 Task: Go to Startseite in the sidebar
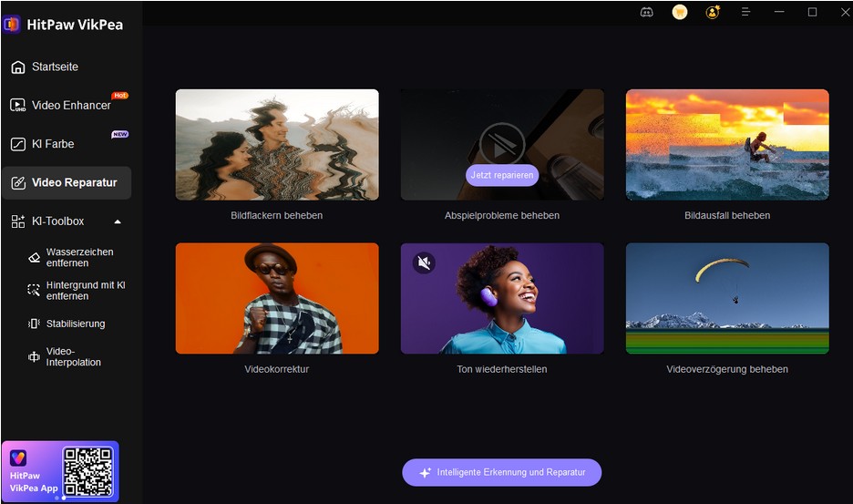pos(55,67)
